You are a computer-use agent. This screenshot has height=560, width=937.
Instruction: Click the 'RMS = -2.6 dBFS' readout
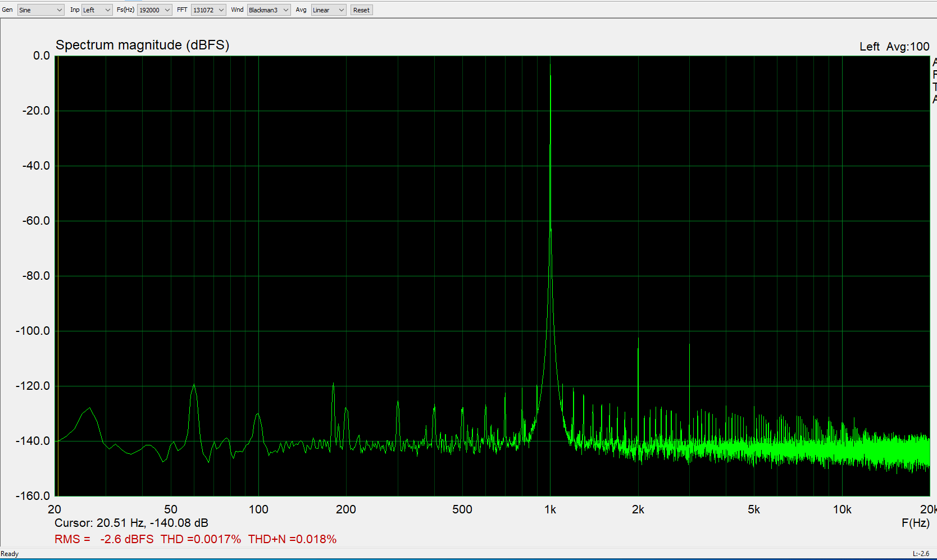tap(104, 539)
